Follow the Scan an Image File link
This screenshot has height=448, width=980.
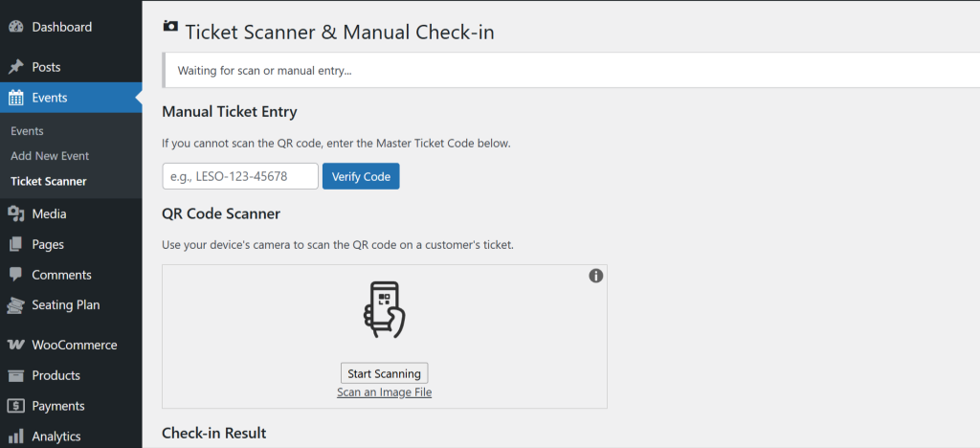384,392
